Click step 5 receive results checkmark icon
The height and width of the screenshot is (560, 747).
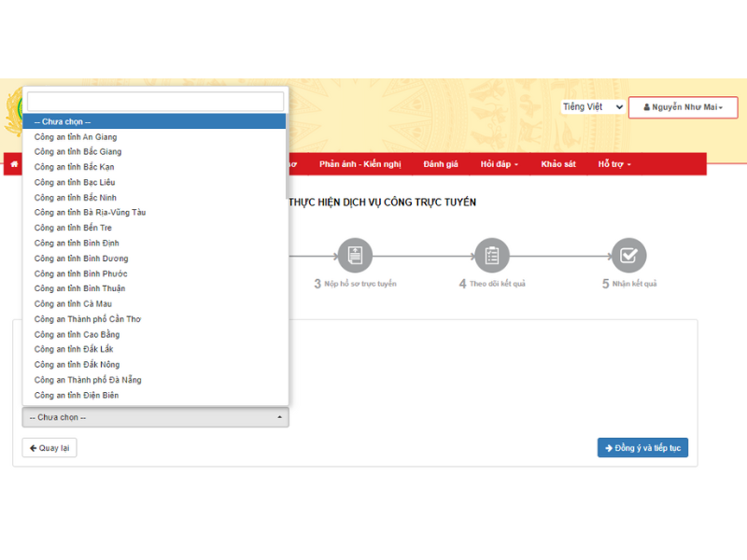(x=628, y=255)
